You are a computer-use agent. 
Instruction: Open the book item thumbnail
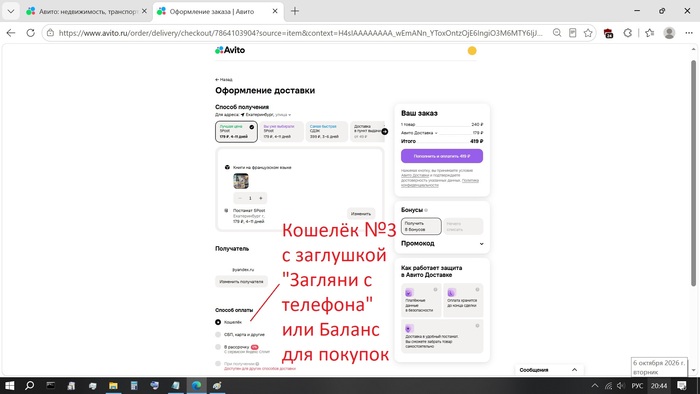pos(241,181)
